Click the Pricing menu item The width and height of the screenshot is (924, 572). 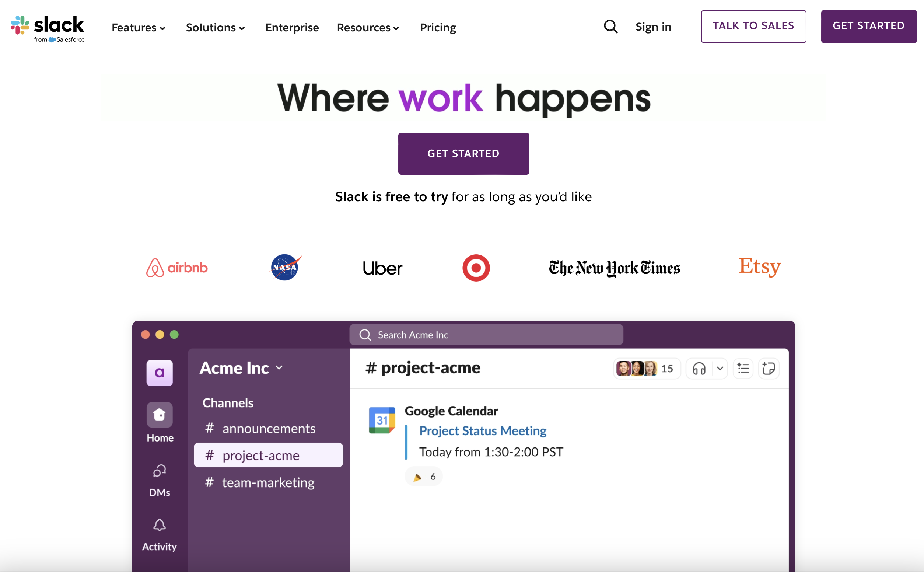point(438,27)
